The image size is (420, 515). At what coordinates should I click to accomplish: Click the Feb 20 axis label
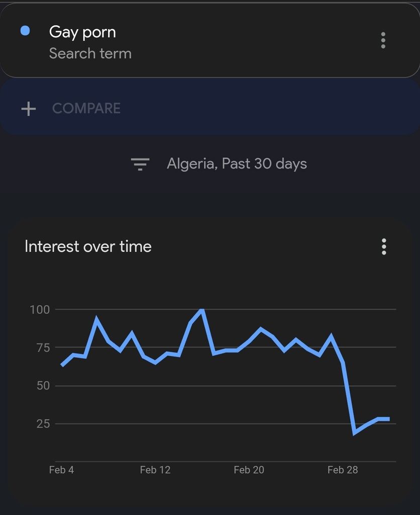[x=249, y=470]
